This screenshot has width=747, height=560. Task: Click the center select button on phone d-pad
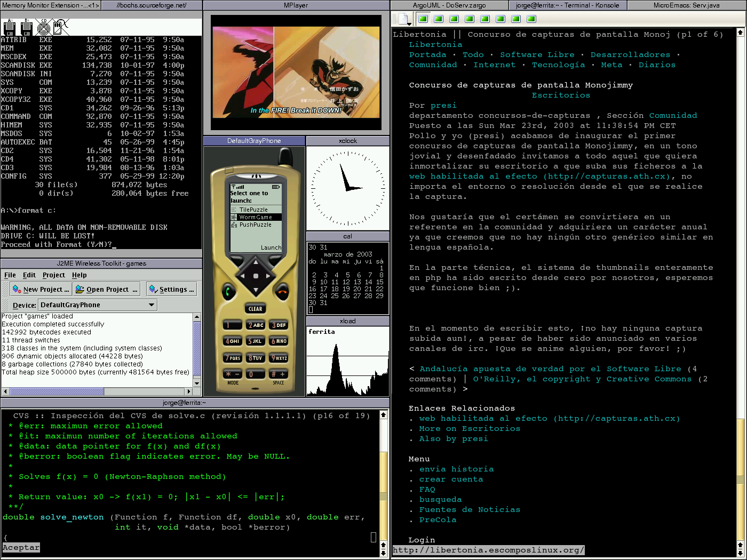(x=256, y=276)
